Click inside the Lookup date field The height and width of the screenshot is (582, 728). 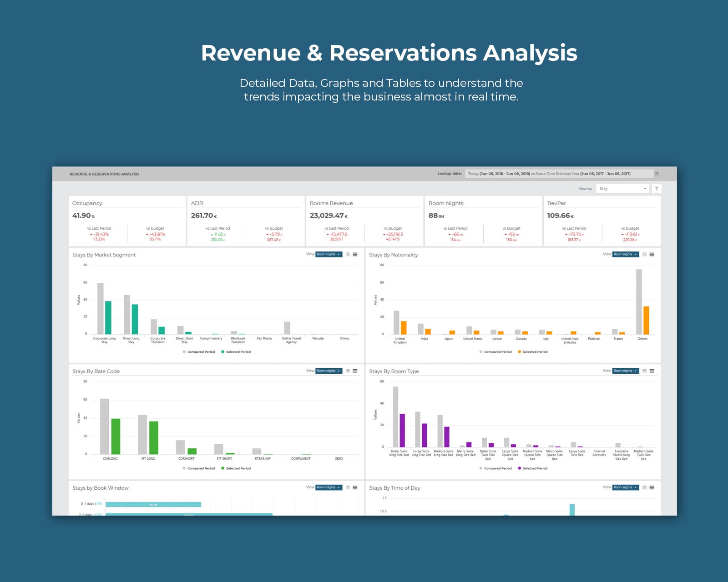click(557, 173)
